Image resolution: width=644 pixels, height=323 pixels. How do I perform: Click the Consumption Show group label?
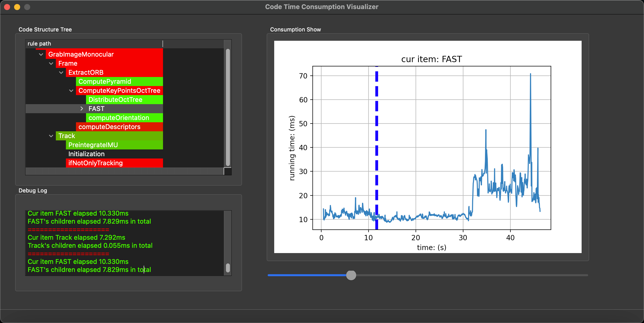pos(296,29)
